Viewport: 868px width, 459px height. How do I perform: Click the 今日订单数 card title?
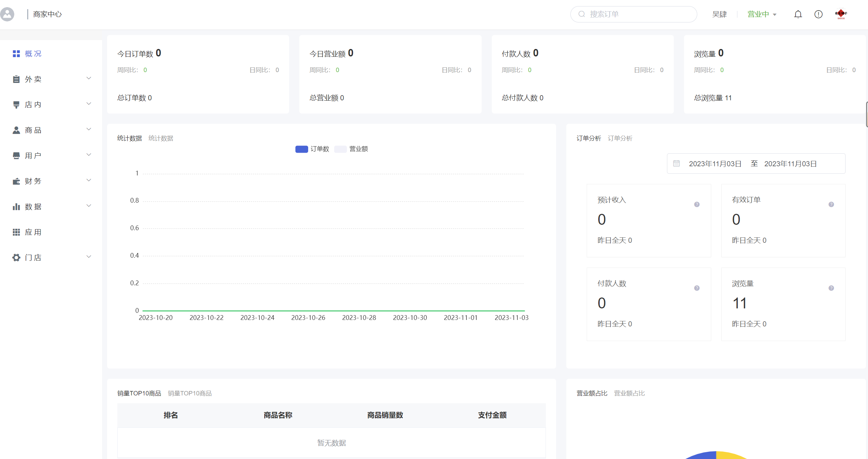135,54
